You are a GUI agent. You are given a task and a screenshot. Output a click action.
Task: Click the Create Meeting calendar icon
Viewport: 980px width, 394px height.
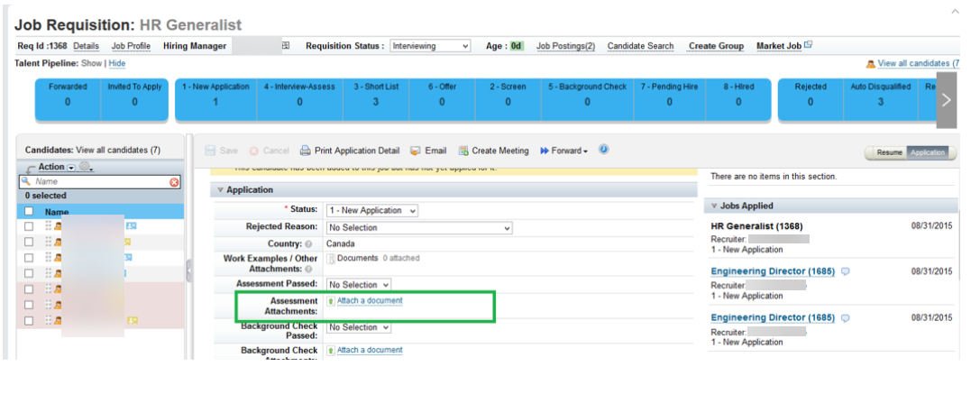click(x=463, y=151)
